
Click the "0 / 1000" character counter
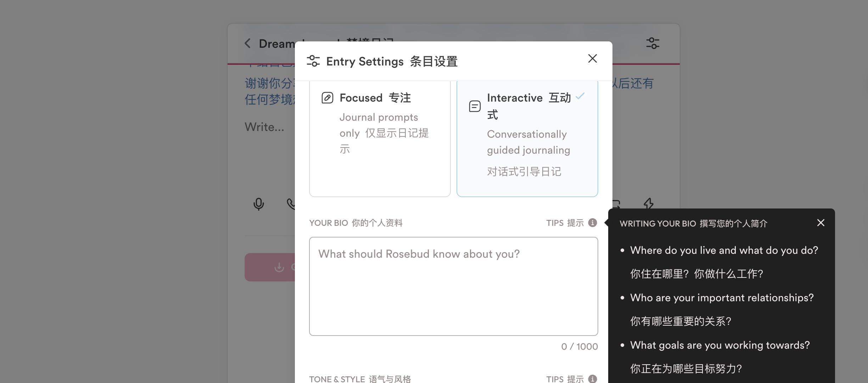(x=579, y=347)
